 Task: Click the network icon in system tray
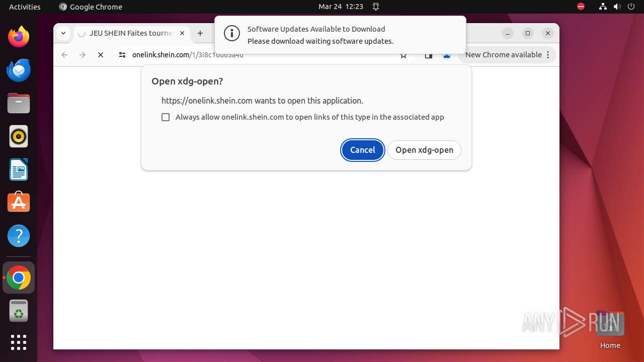point(603,7)
